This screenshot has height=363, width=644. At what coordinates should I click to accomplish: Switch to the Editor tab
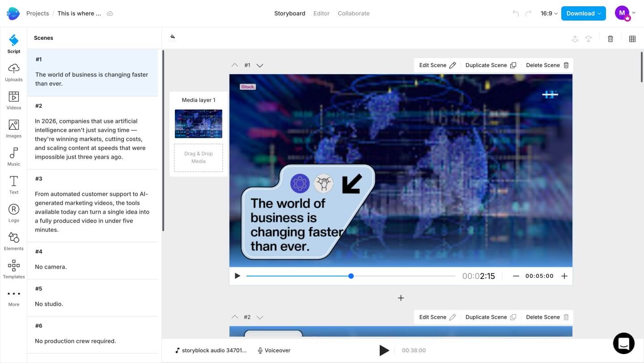point(322,13)
